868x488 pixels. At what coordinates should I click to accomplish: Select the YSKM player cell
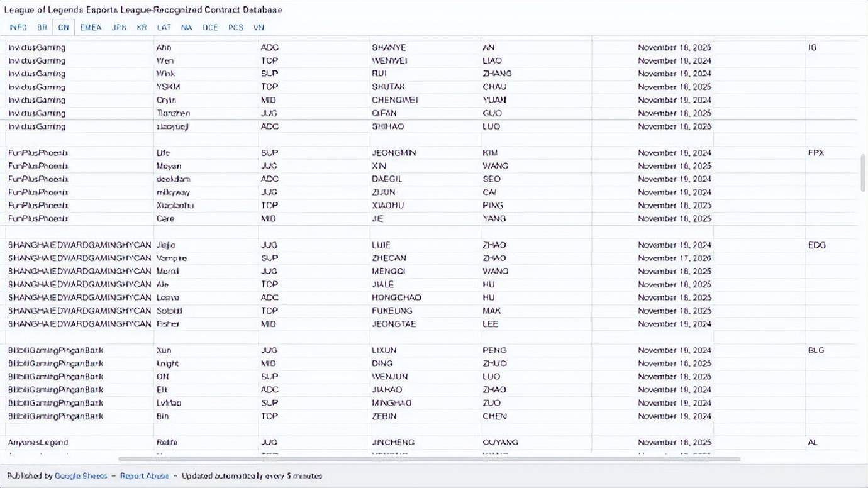click(x=206, y=87)
